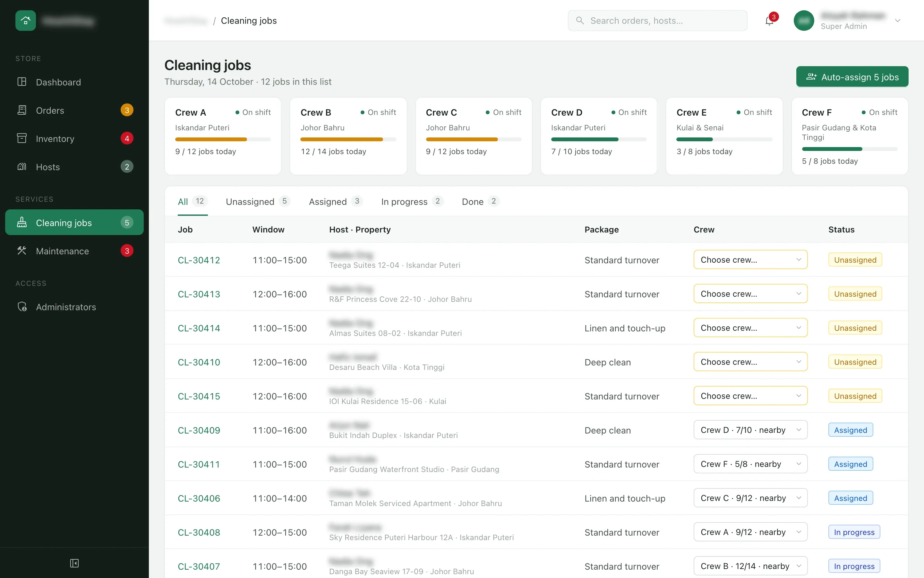Collapse the sidebar with panel icon
924x578 pixels.
click(74, 563)
